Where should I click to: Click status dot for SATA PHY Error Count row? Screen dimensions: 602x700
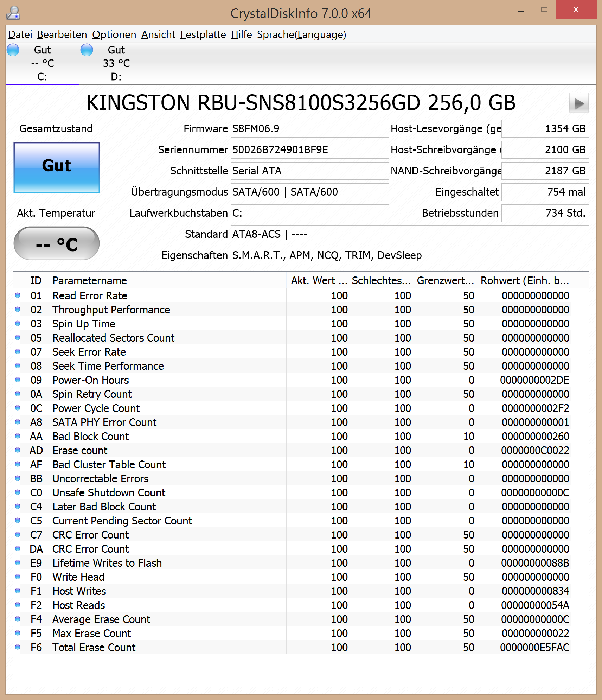click(18, 422)
